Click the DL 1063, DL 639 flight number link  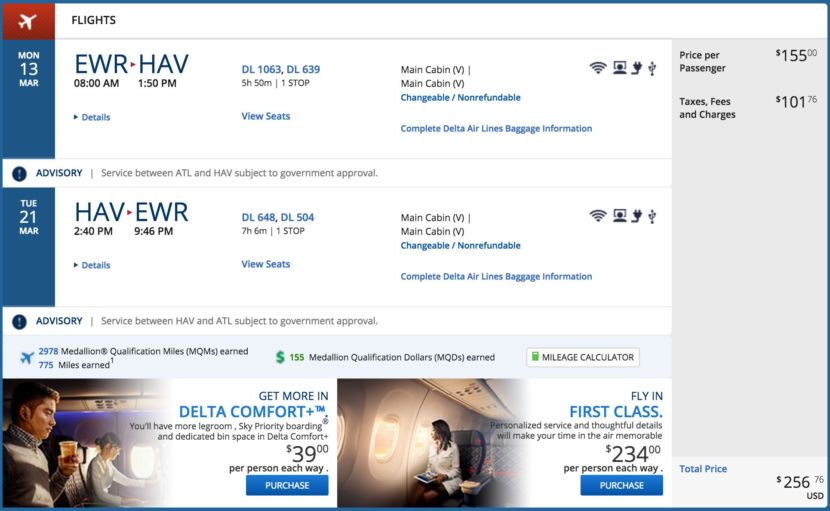click(x=280, y=69)
